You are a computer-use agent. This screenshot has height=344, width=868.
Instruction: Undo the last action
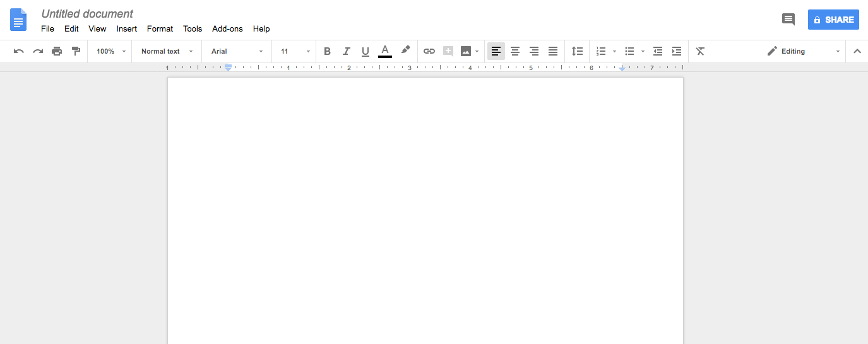pos(19,51)
